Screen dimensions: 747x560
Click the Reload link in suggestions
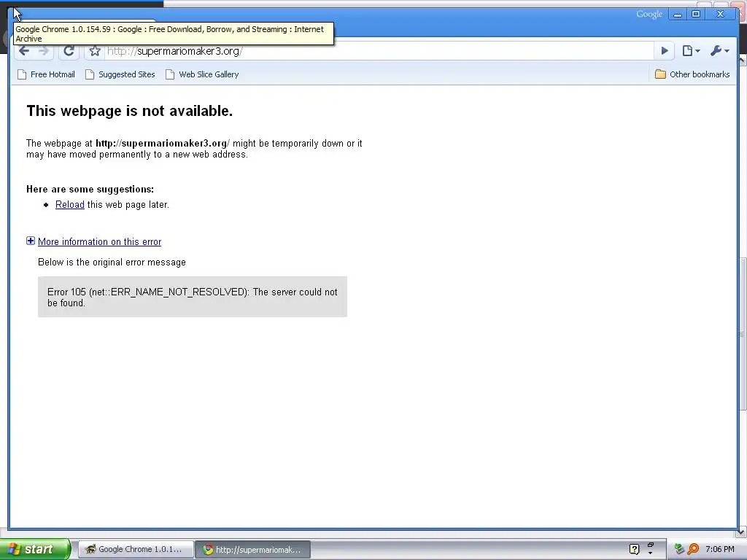pos(69,205)
